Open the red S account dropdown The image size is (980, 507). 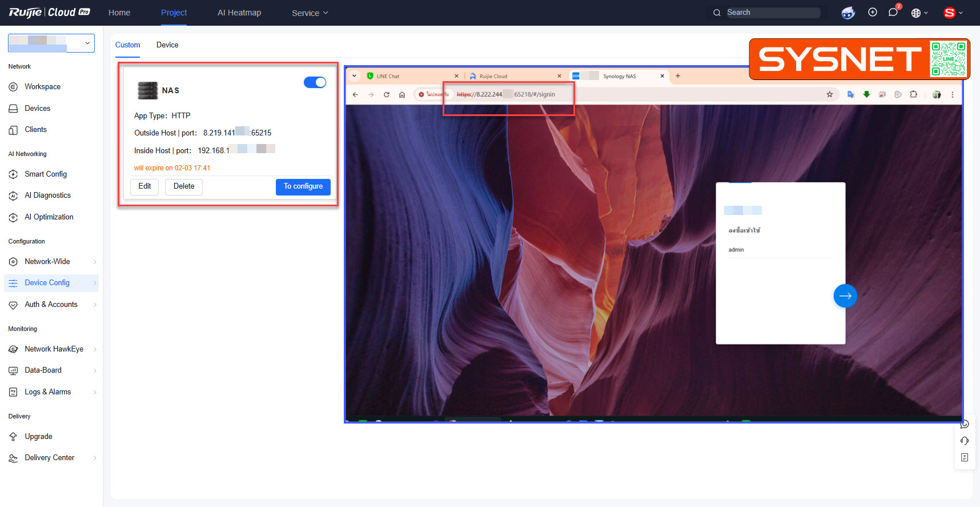click(953, 13)
